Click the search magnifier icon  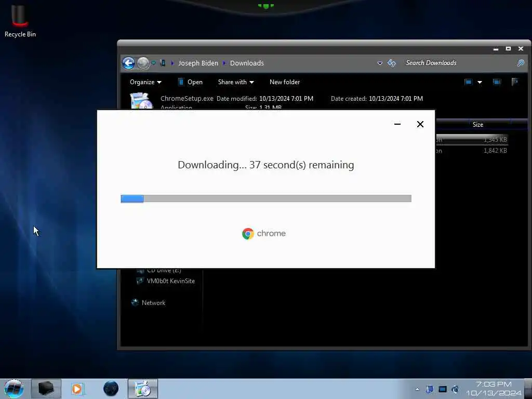pyautogui.click(x=521, y=63)
